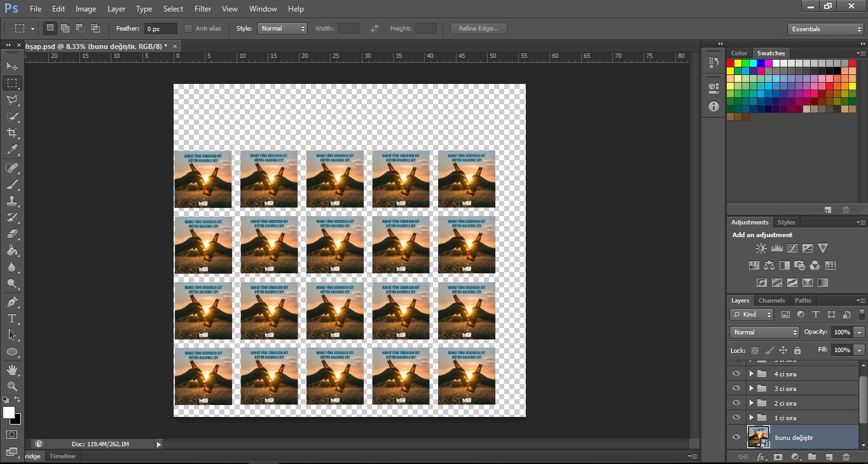This screenshot has height=464, width=868.
Task: Open the Timeline panel tab
Action: [62, 456]
